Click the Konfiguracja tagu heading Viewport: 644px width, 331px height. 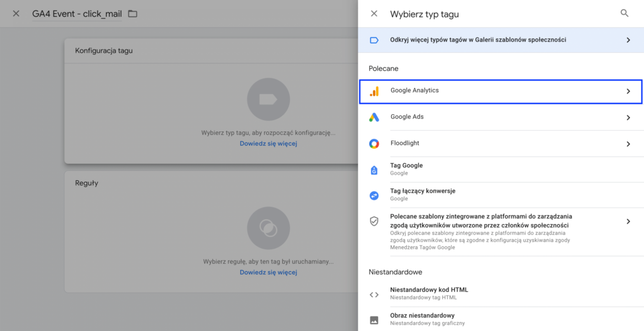point(104,51)
